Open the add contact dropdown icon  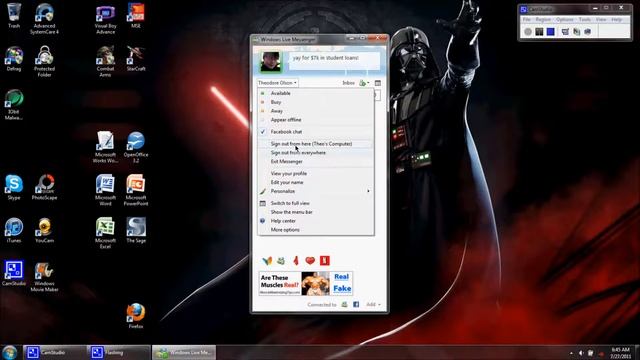[x=364, y=83]
